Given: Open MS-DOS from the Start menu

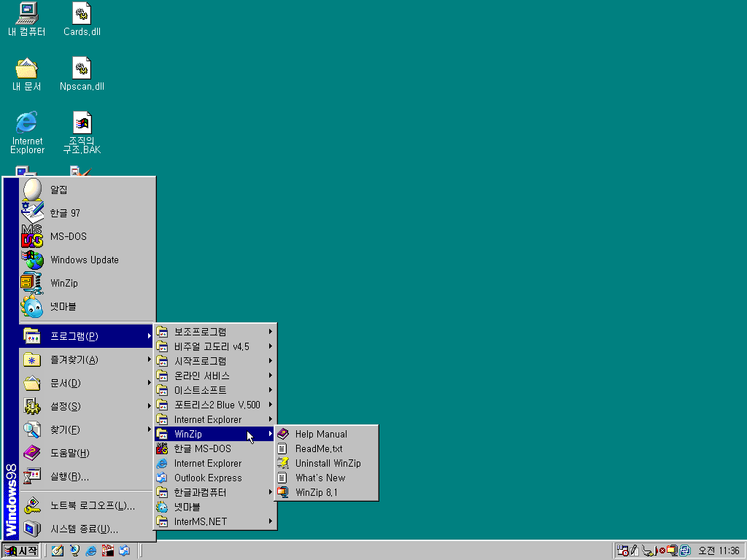Looking at the screenshot, I should tap(88, 236).
